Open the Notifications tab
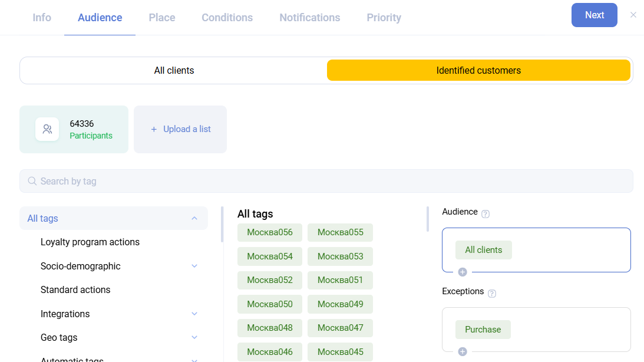This screenshot has width=644, height=362. coord(309,18)
